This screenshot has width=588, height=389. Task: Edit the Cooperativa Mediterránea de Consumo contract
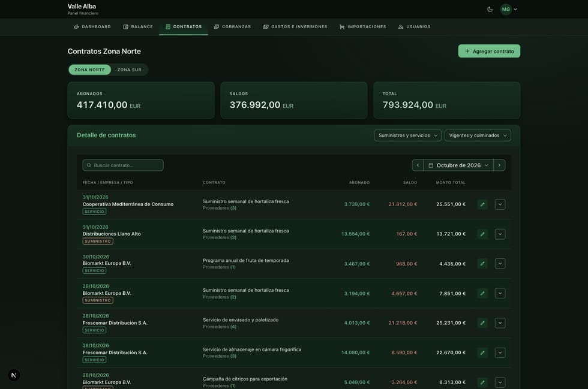(x=482, y=204)
